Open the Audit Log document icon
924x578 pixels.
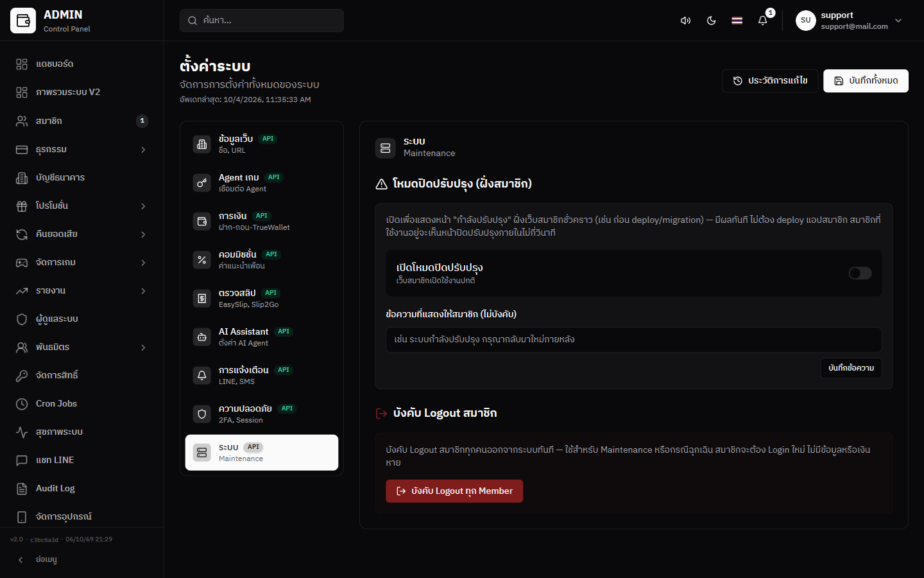click(22, 489)
